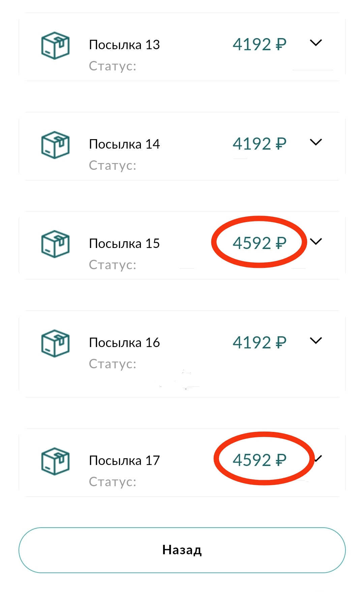Viewport: 364px width, 592px height.
Task: Click the package box icon for Посылка 13
Action: 55,45
